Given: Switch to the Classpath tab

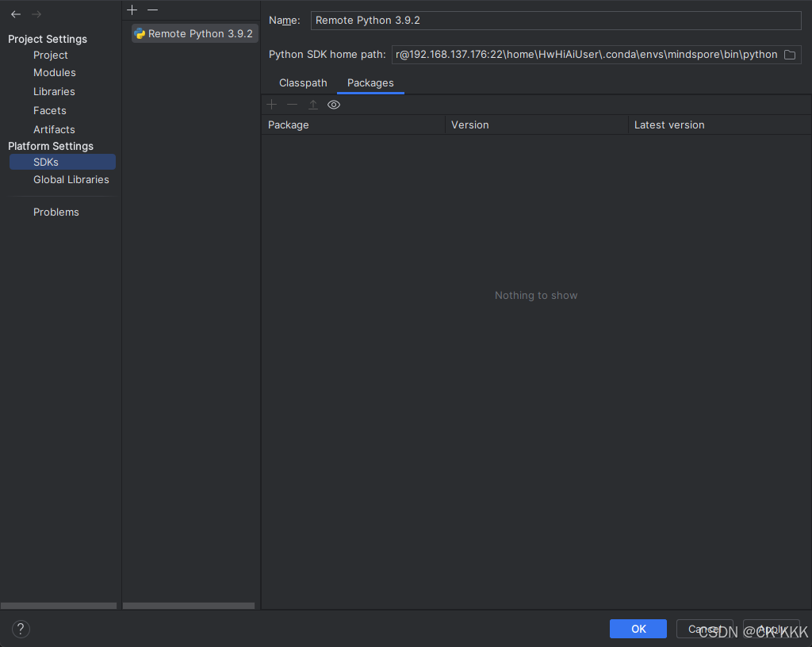Looking at the screenshot, I should 303,82.
